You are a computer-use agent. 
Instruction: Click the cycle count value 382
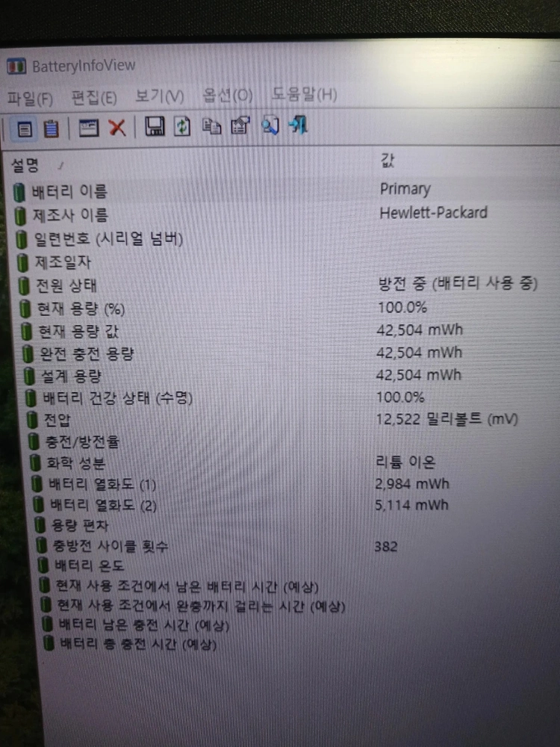(x=386, y=547)
